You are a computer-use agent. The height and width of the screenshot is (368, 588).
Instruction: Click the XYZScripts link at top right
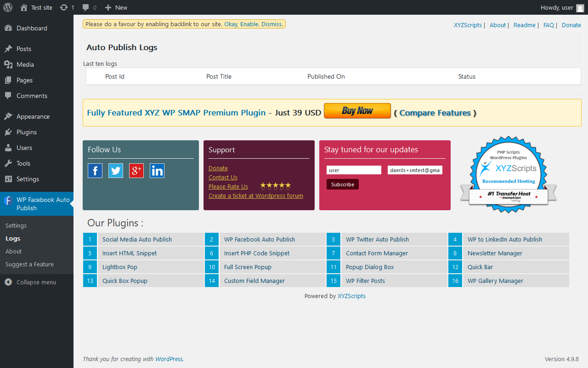[468, 25]
